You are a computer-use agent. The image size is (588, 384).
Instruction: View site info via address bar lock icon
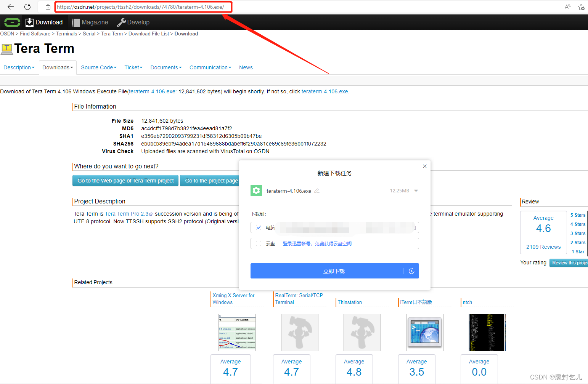48,7
